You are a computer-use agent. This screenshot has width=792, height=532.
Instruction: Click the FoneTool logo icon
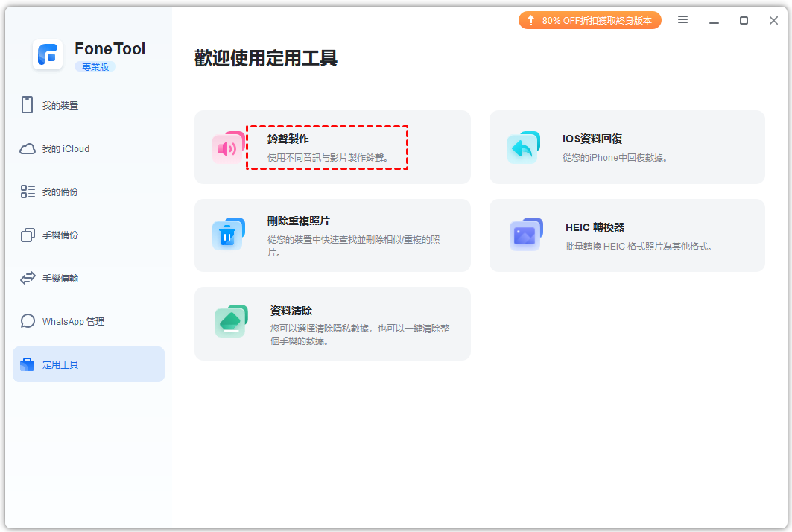click(x=48, y=55)
